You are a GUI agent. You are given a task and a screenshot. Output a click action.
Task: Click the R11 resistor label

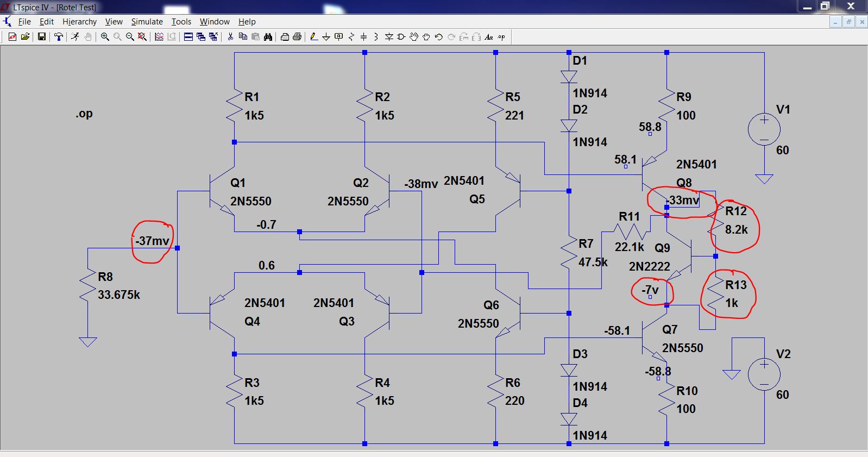click(x=629, y=216)
